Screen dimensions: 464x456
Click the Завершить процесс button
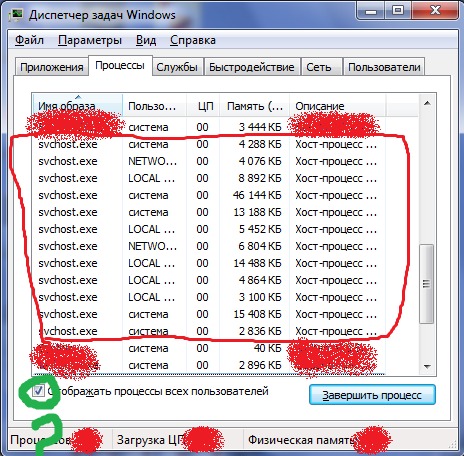[372, 395]
